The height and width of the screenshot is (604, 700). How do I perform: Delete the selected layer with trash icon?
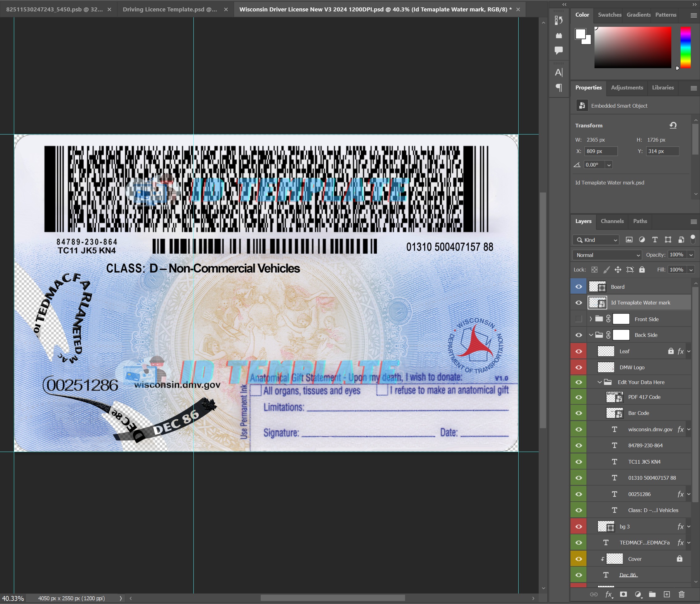coord(681,594)
